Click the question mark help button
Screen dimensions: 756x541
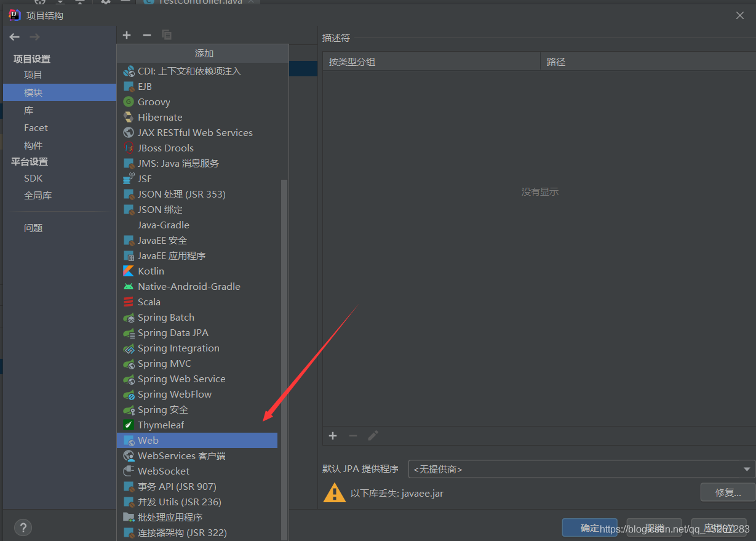pos(23,527)
